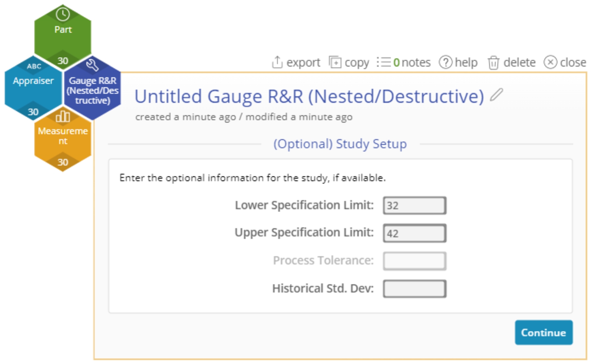Click the Enter the optional information text
592x364 pixels.
click(x=252, y=178)
